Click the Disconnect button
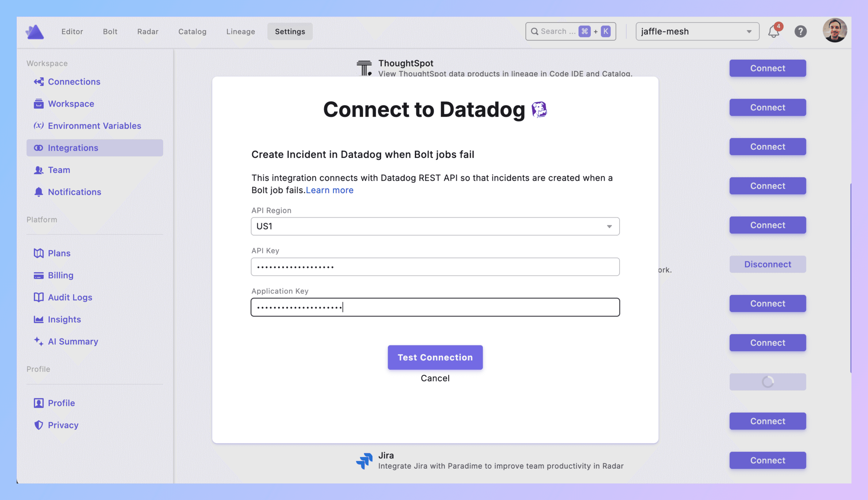Viewport: 868px width, 500px height. click(767, 264)
